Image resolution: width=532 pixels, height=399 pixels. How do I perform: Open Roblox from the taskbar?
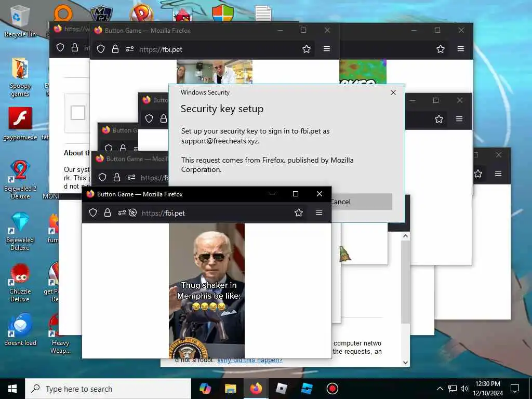281,389
